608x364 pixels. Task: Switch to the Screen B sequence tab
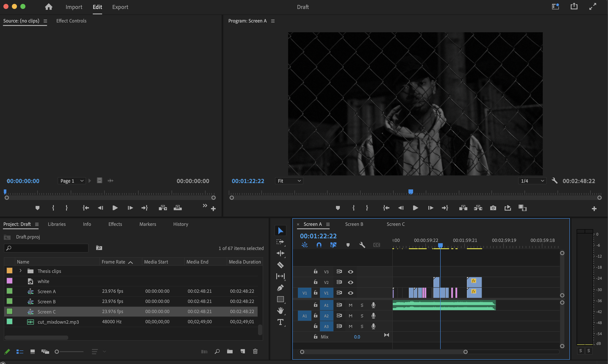click(x=354, y=224)
